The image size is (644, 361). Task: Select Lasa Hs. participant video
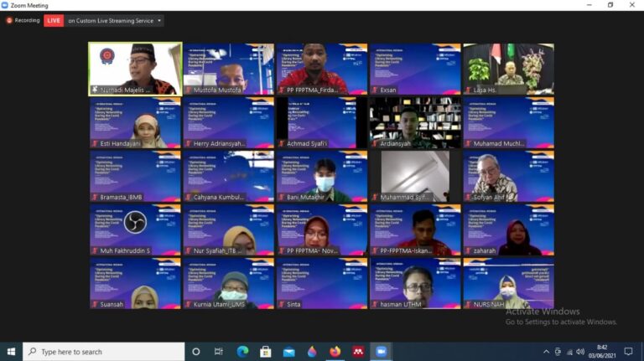point(508,69)
